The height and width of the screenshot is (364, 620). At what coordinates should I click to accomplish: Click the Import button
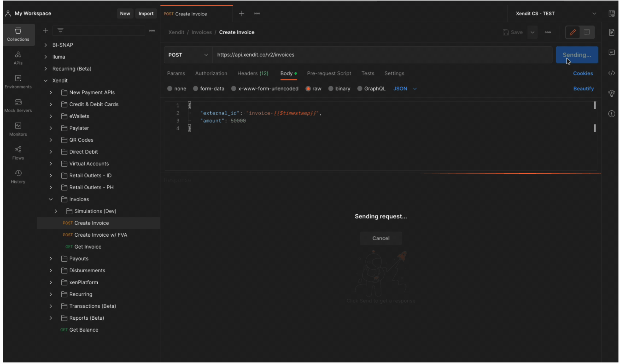pos(146,14)
